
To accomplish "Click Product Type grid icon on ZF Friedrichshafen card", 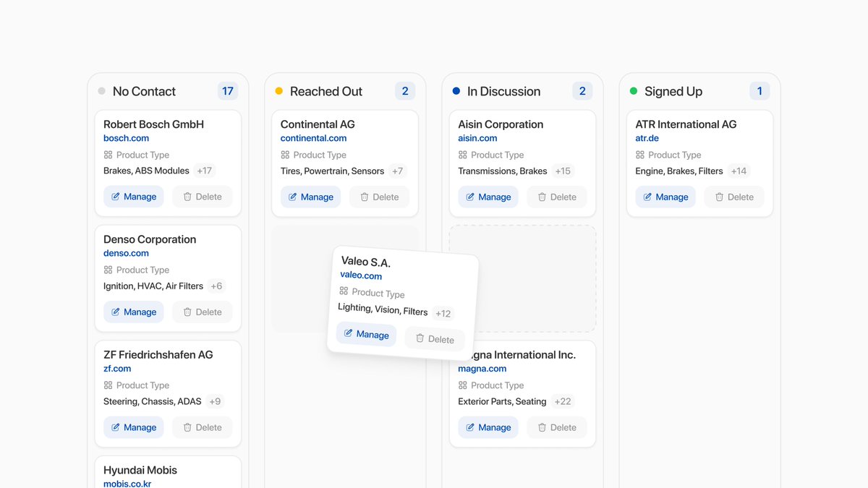I will pyautogui.click(x=108, y=385).
